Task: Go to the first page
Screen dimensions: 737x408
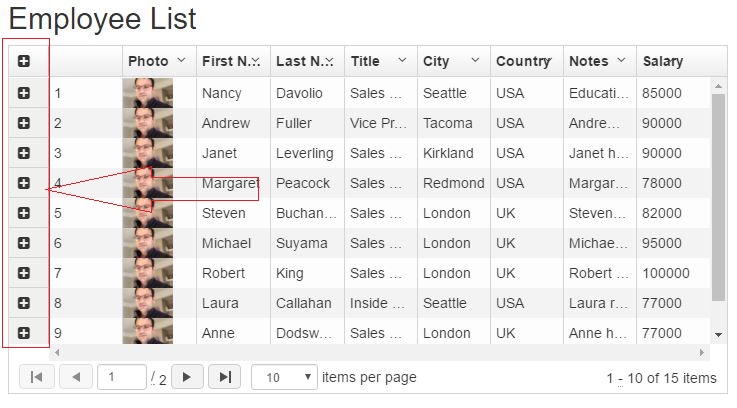Action: point(37,377)
